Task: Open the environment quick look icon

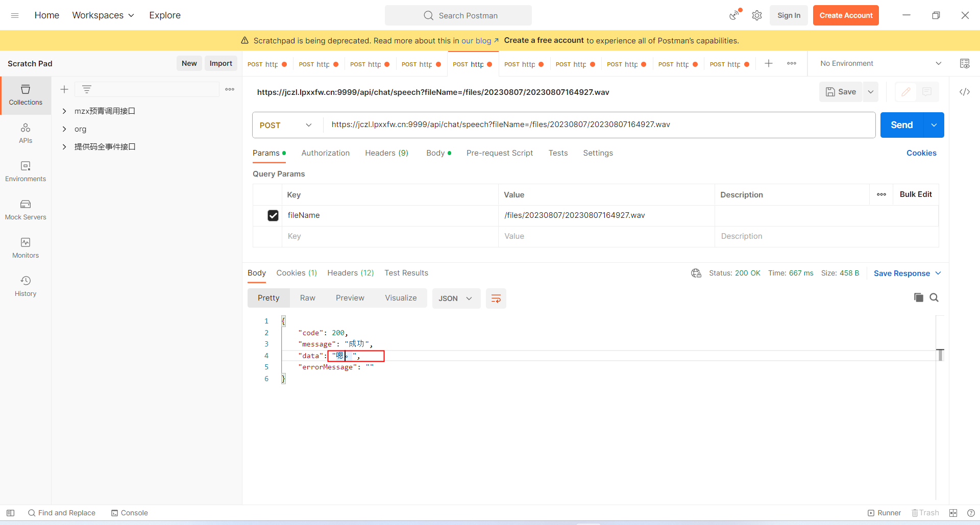Action: point(965,63)
